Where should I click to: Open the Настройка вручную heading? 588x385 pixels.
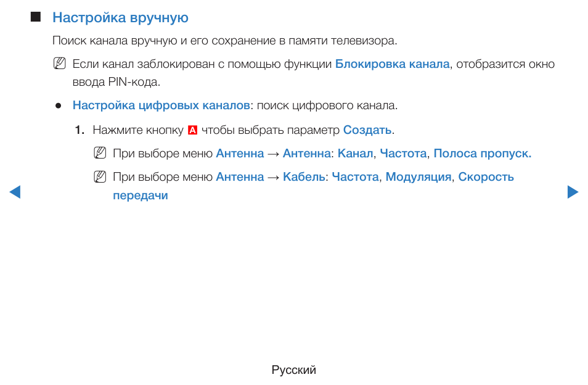click(x=120, y=18)
